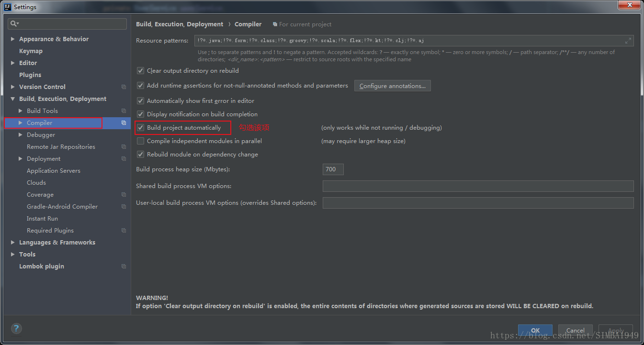Toggle Display notification on build completion
The width and height of the screenshot is (644, 345).
[140, 114]
